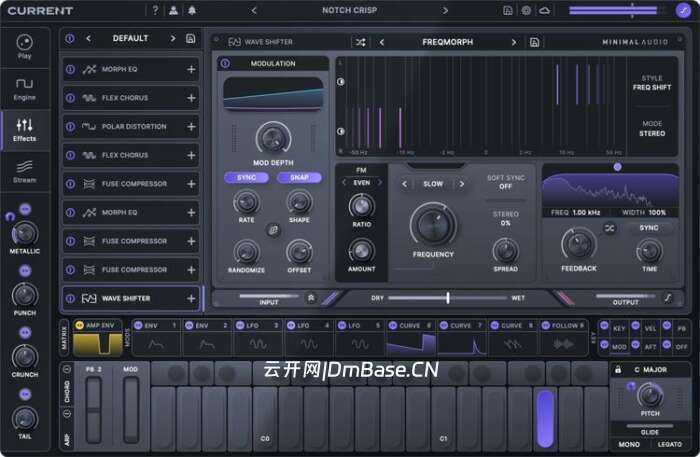Image resolution: width=700 pixels, height=457 pixels.
Task: Open the Stream tab
Action: (x=25, y=172)
